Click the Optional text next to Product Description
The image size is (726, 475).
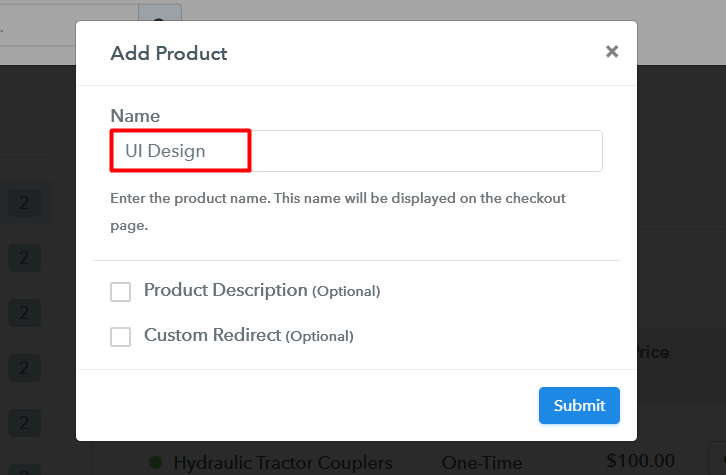click(x=346, y=292)
